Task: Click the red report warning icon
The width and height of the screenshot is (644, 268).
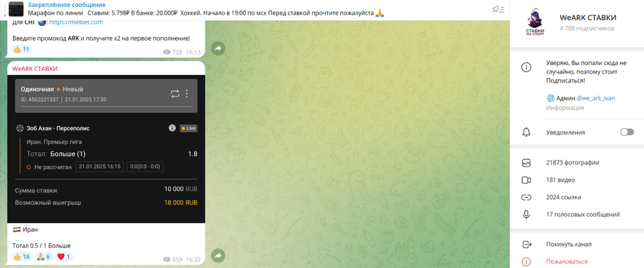Action: coord(526,262)
